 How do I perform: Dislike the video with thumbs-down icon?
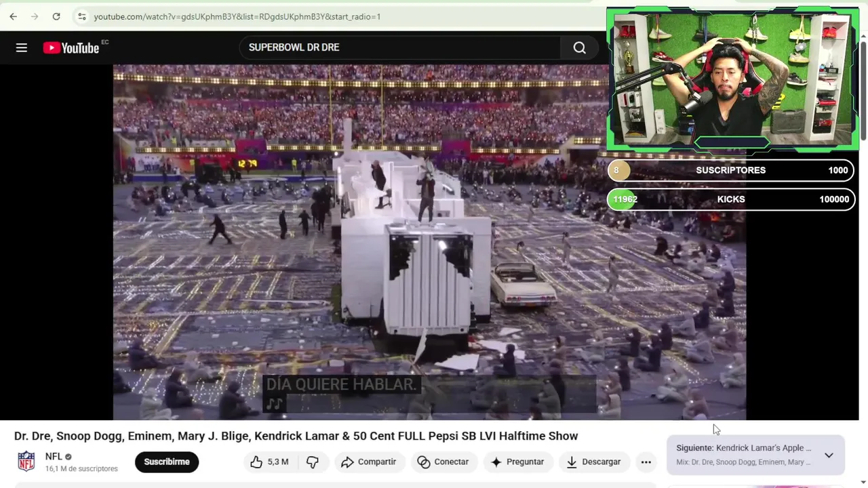coord(313,462)
